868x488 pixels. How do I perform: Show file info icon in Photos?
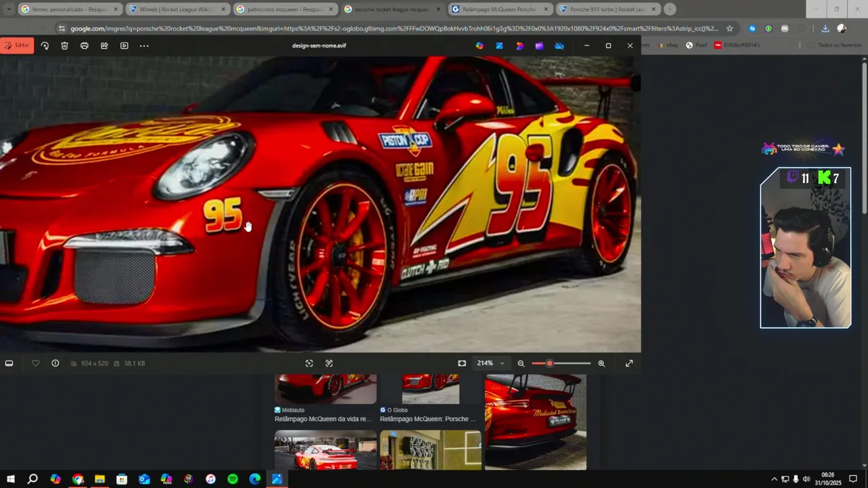click(x=56, y=363)
